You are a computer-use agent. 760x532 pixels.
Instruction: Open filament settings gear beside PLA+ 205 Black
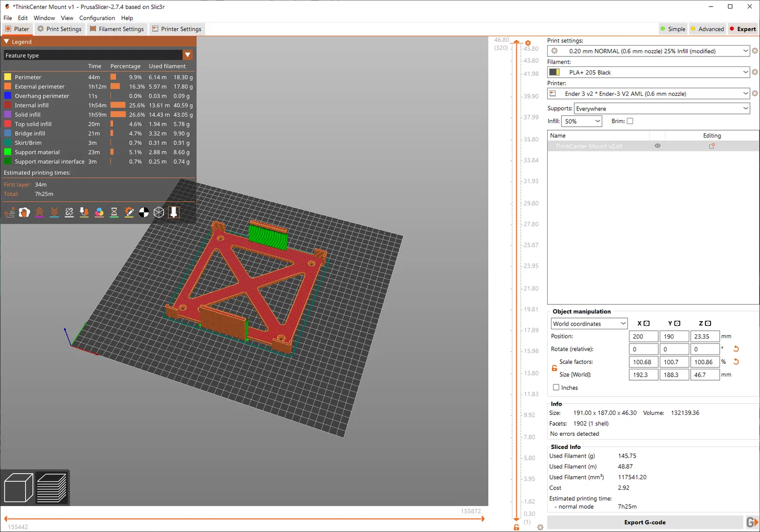pyautogui.click(x=755, y=72)
